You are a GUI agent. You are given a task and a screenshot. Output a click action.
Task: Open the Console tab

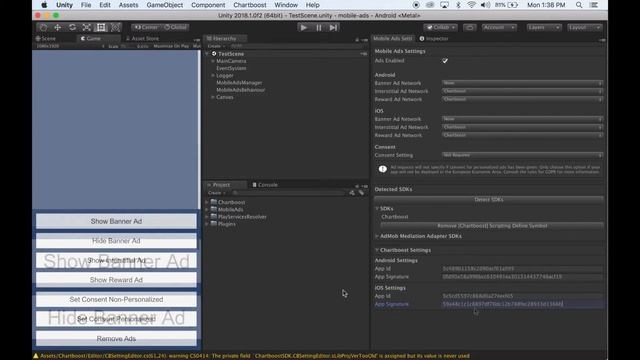[264, 185]
